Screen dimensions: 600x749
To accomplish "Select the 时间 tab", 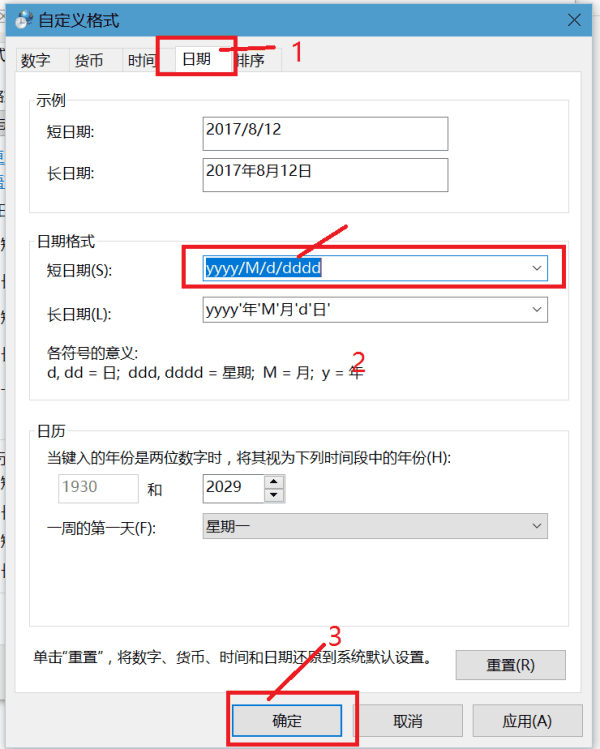I will click(141, 61).
